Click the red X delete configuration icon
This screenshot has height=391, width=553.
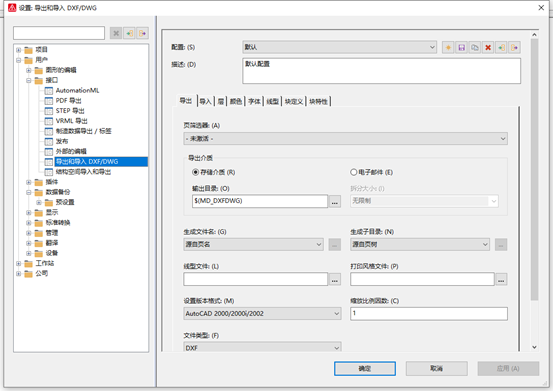click(488, 47)
